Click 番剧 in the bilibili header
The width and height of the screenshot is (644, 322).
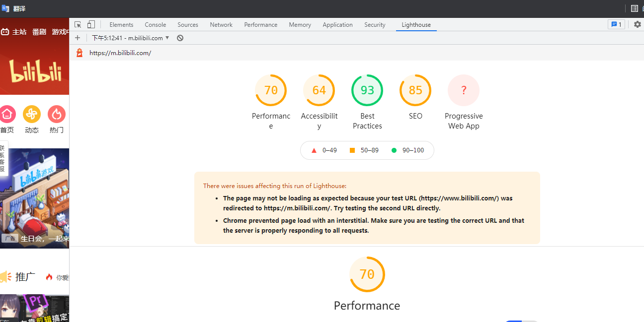coord(39,32)
